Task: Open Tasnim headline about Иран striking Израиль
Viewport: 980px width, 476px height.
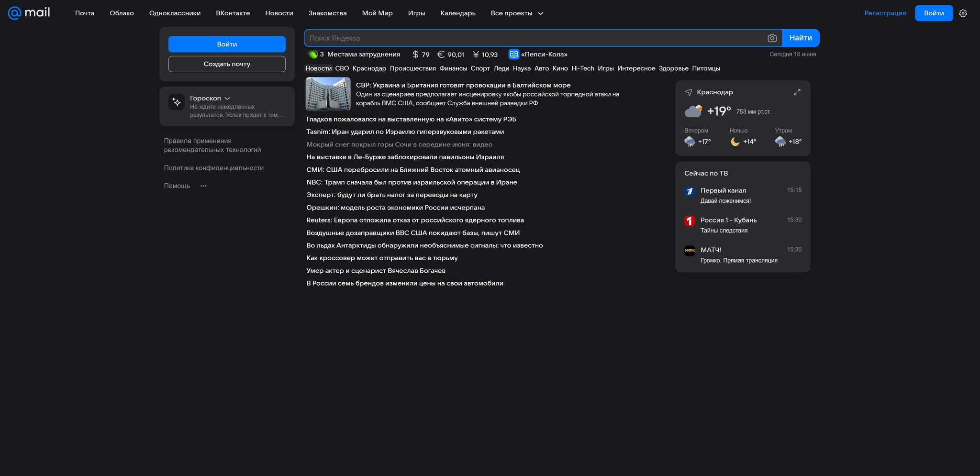Action: click(x=405, y=132)
